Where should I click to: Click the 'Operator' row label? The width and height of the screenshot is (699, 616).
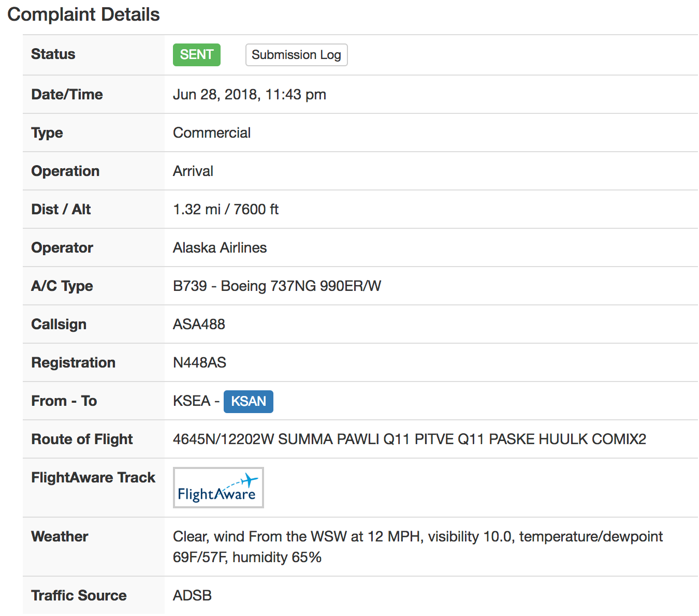click(x=62, y=248)
